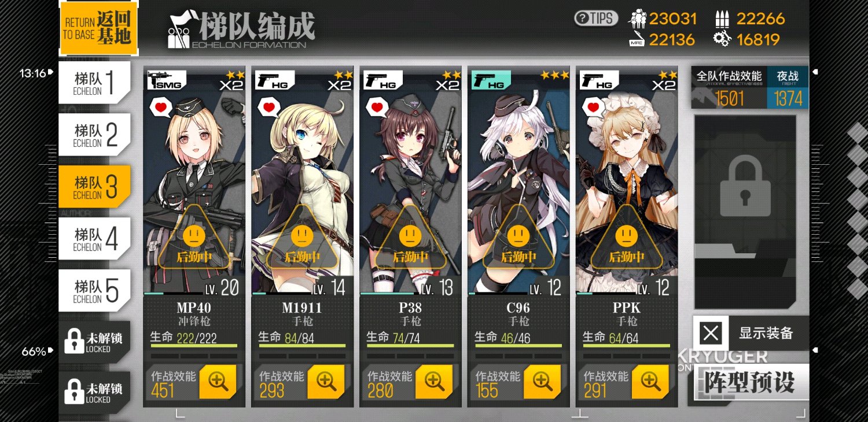
Task: Open the magnifier icon on MP40 card
Action: (218, 382)
